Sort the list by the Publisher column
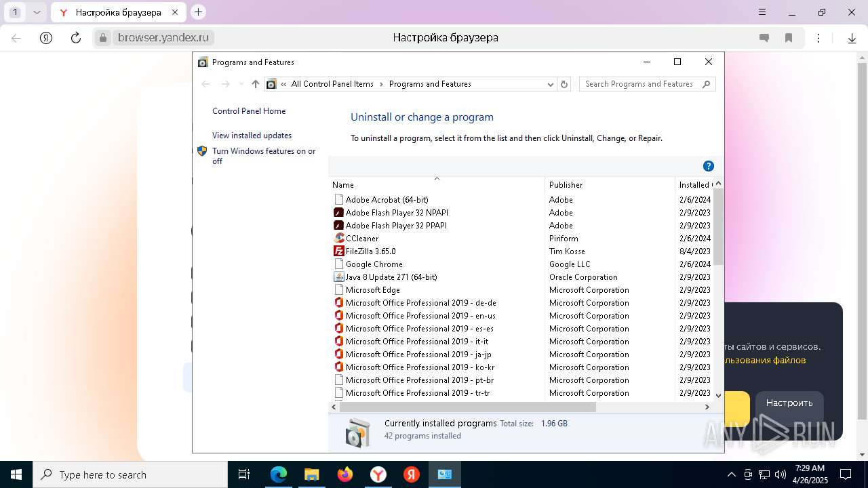The image size is (868, 488). [x=610, y=184]
